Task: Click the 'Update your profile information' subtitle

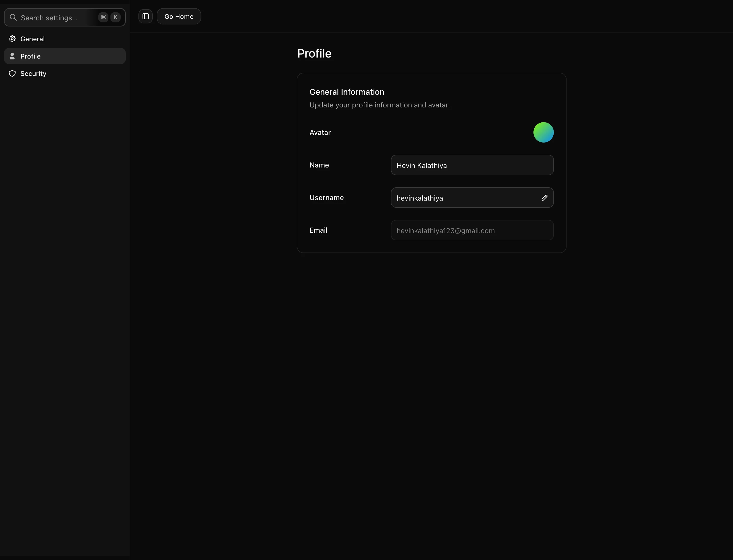Action: 379,105
